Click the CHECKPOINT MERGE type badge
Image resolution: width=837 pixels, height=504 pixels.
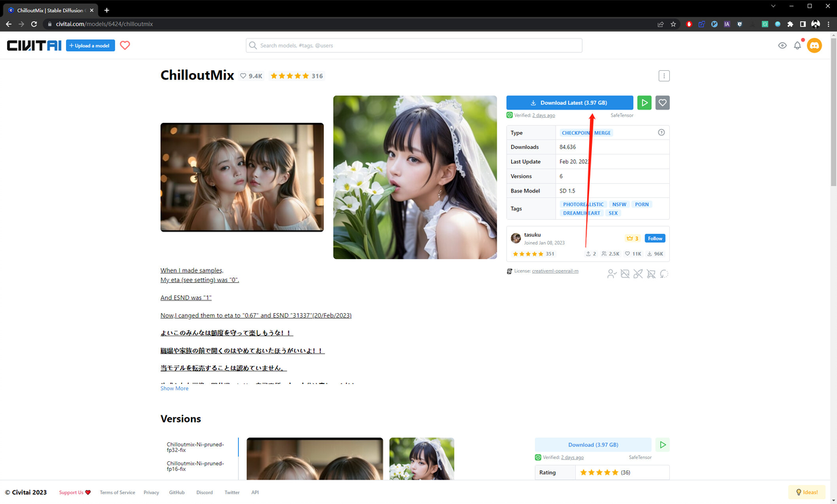[586, 133]
